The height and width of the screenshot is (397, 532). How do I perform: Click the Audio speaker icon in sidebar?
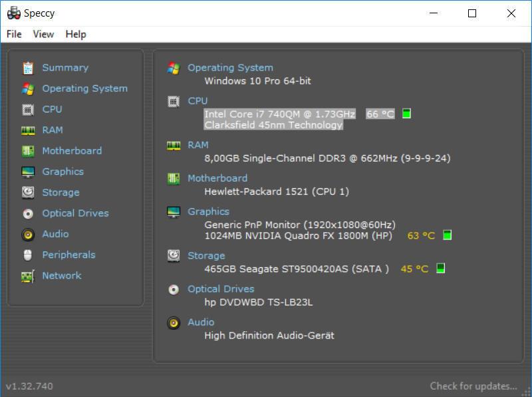(28, 234)
